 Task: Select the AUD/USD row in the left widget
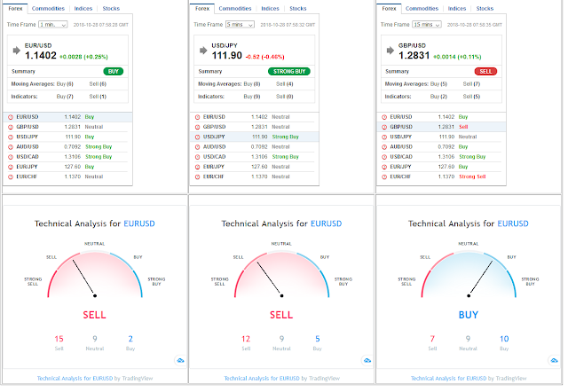(x=67, y=148)
